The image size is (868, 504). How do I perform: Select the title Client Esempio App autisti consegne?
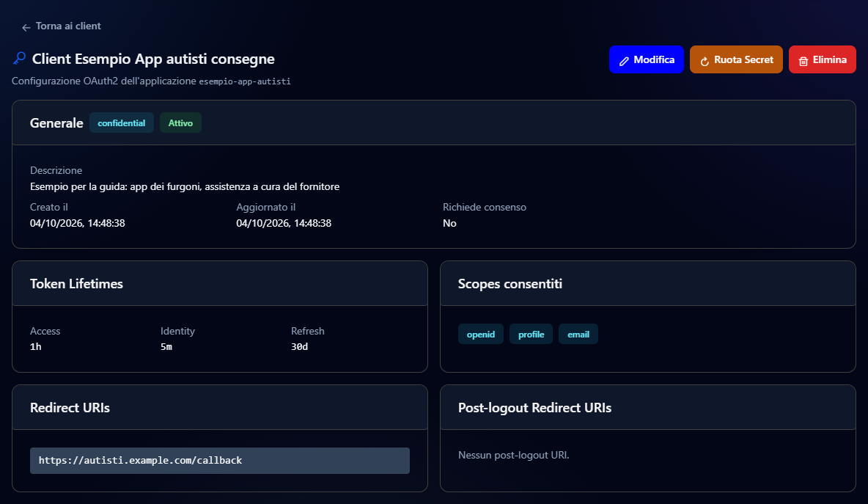tap(153, 59)
